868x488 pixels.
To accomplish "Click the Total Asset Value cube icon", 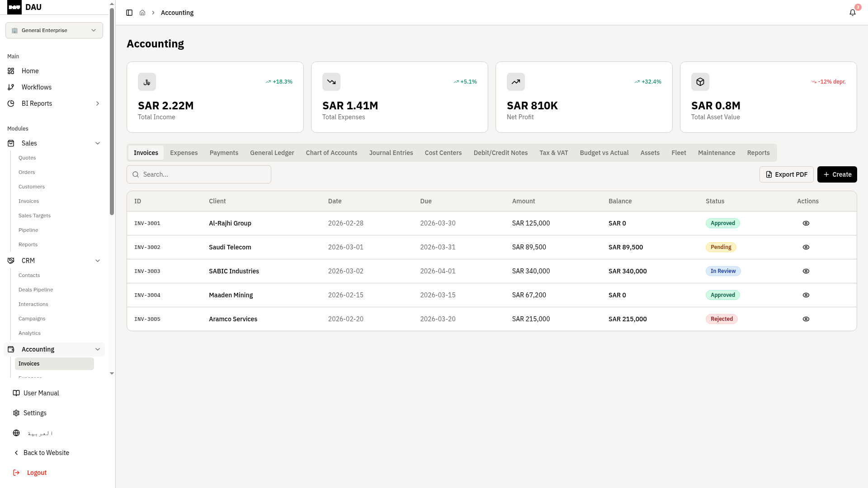I will (x=700, y=82).
